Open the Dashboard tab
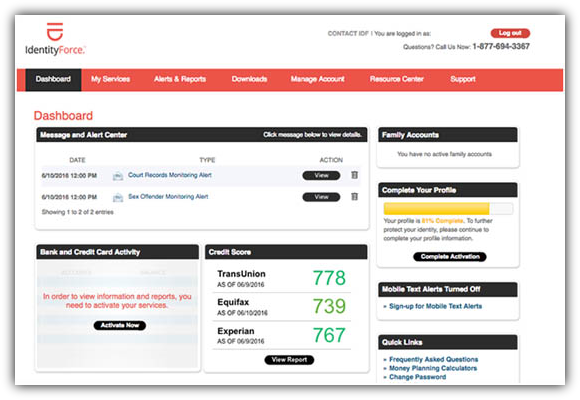This screenshot has height=400, width=580. 53,79
